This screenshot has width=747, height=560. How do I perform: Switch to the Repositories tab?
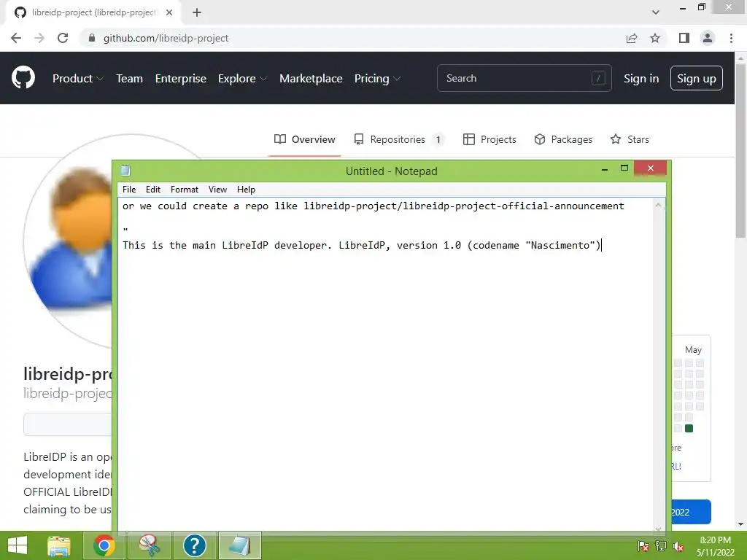tap(399, 139)
